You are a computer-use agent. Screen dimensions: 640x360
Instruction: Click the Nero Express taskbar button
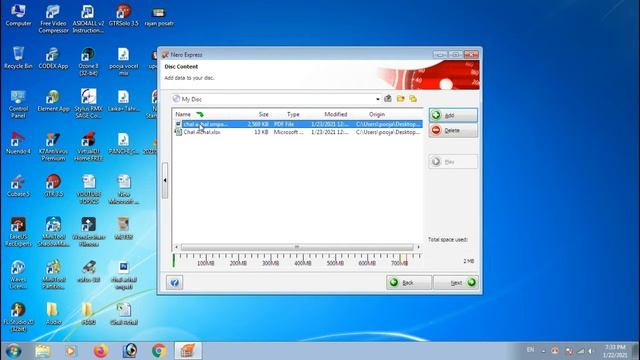click(188, 351)
